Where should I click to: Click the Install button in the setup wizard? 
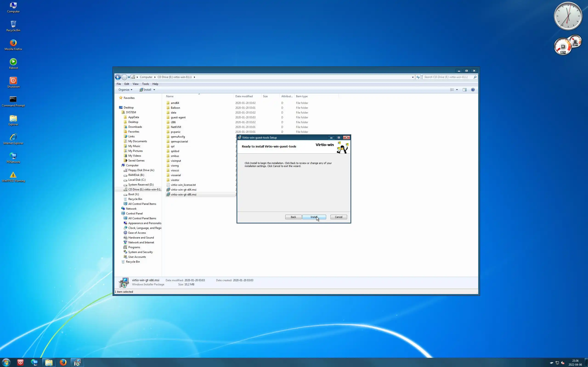(x=314, y=217)
